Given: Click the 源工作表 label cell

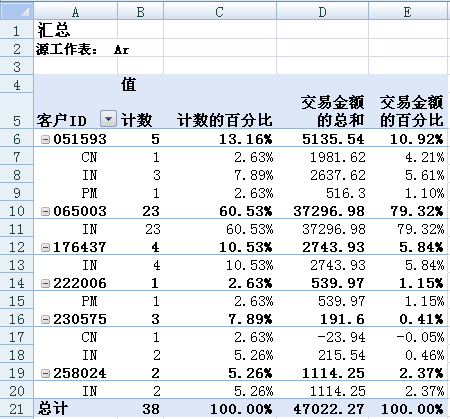Looking at the screenshot, I should pos(76,49).
